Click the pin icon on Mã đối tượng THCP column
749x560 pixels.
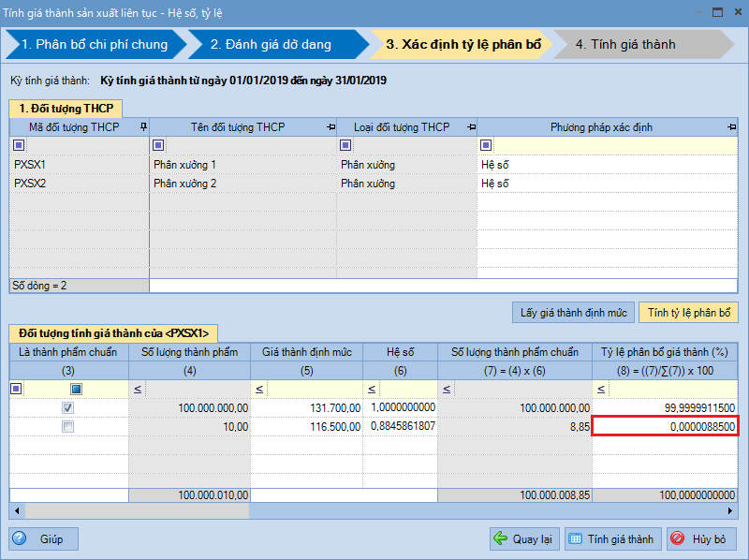(x=143, y=127)
